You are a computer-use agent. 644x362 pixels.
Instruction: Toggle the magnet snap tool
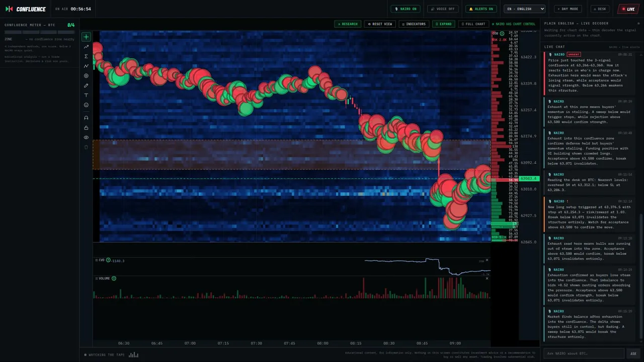point(86,118)
